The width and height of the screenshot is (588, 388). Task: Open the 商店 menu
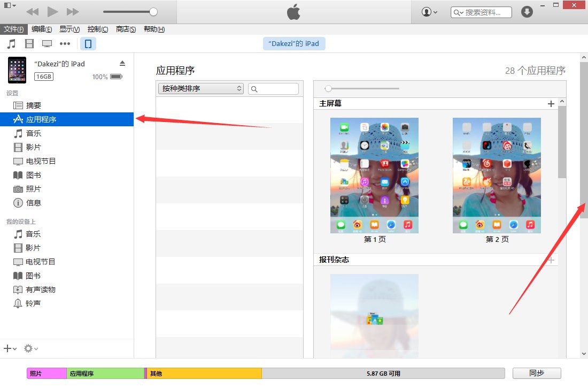(x=126, y=29)
